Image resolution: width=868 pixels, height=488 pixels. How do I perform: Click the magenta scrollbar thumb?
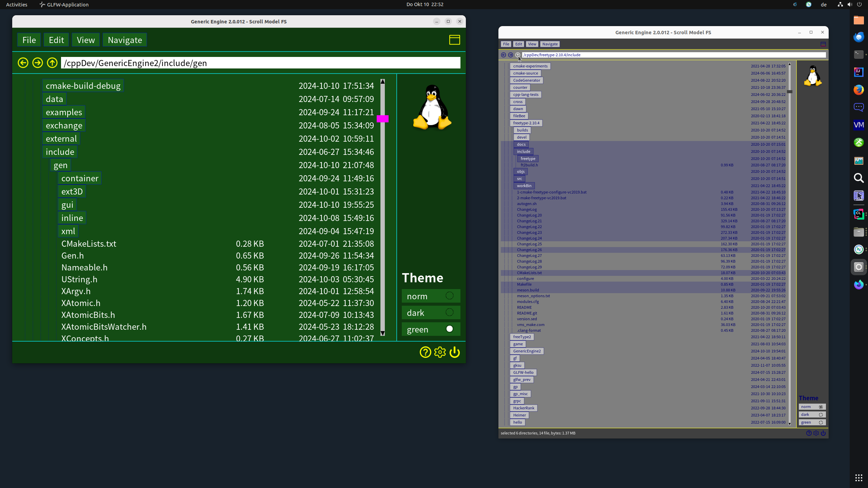382,119
